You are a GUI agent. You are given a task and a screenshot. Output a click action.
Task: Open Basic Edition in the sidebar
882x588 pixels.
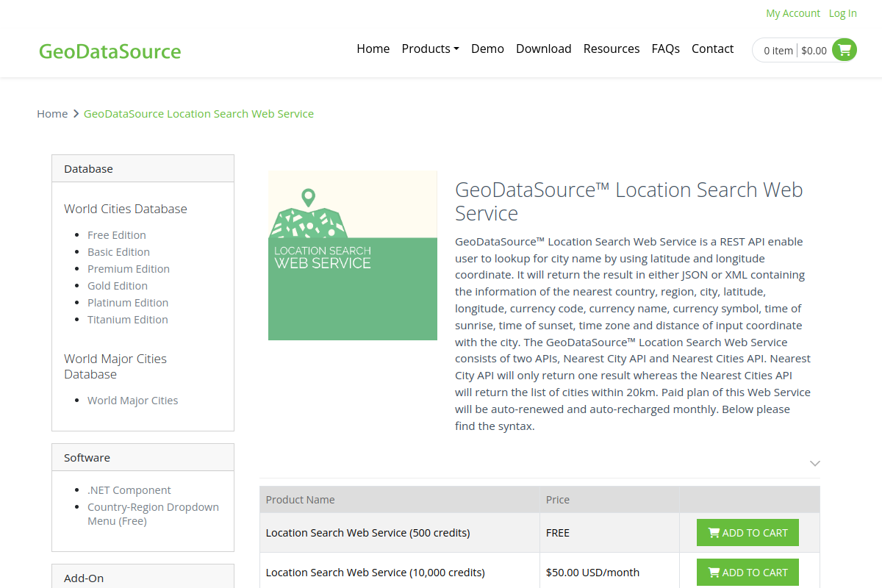(x=118, y=252)
